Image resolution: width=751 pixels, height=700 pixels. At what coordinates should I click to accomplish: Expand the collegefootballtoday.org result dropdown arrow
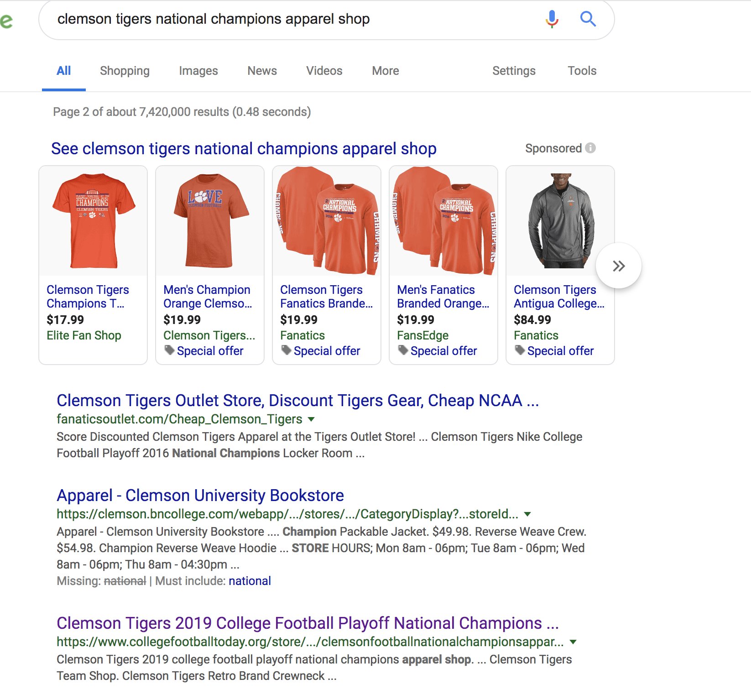click(573, 642)
